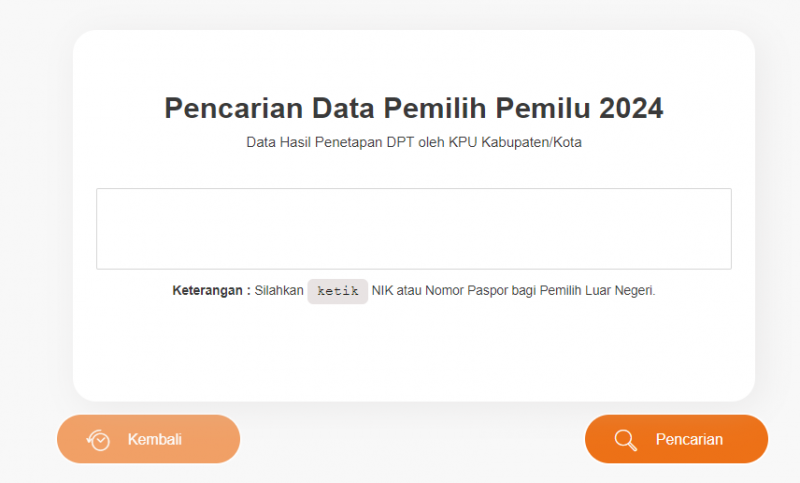Click the "Kembali" text label

[x=155, y=440]
